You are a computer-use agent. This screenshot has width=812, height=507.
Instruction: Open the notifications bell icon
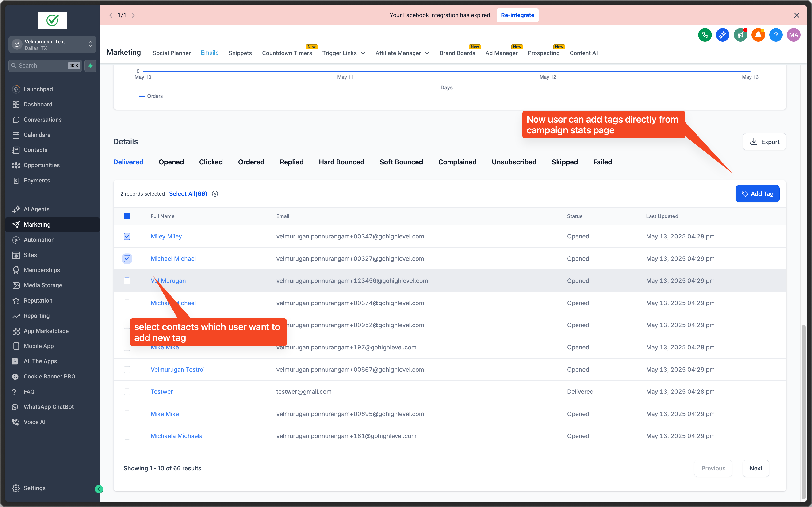(x=758, y=34)
